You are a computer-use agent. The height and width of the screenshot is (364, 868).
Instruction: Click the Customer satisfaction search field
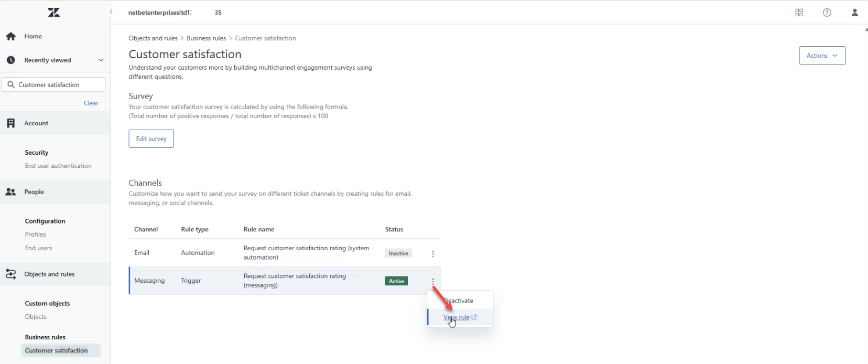(58, 85)
